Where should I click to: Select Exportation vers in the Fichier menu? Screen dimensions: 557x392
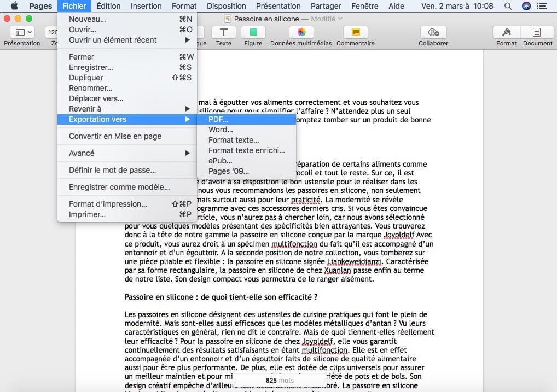(x=127, y=119)
